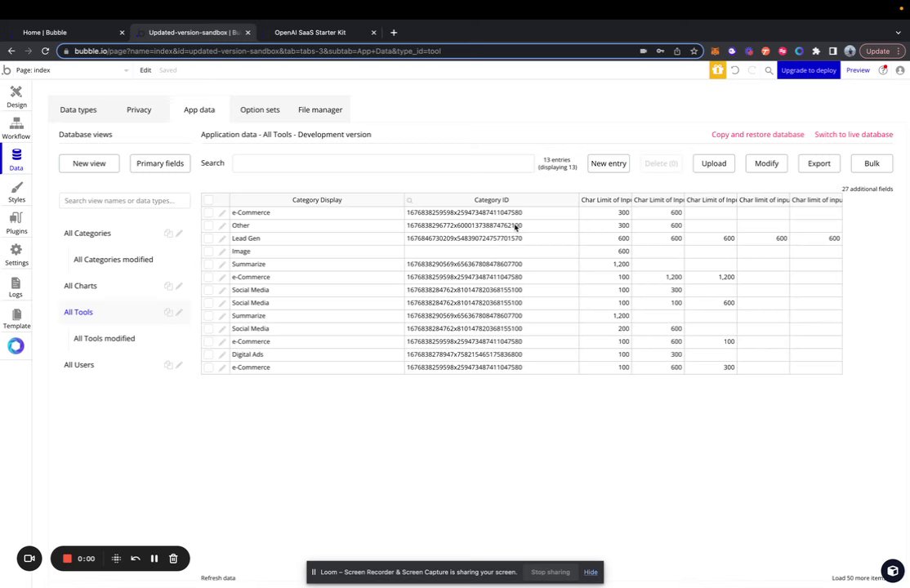Edit the Lead Gen row entry
910x588 pixels.
click(221, 238)
